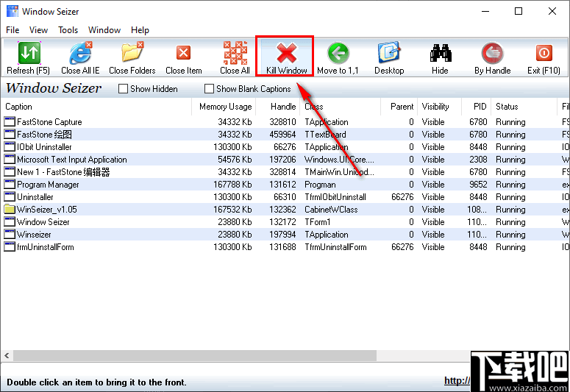Select the Window Seizer list row caption
Image resolution: width=570 pixels, height=392 pixels.
pyautogui.click(x=43, y=222)
